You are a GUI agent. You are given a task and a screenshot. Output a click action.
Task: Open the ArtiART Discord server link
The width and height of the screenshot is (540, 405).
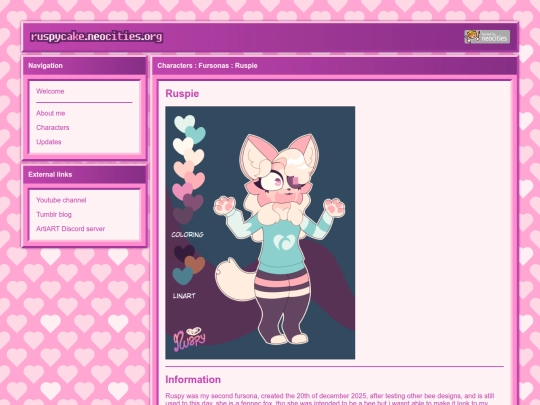pyautogui.click(x=70, y=229)
